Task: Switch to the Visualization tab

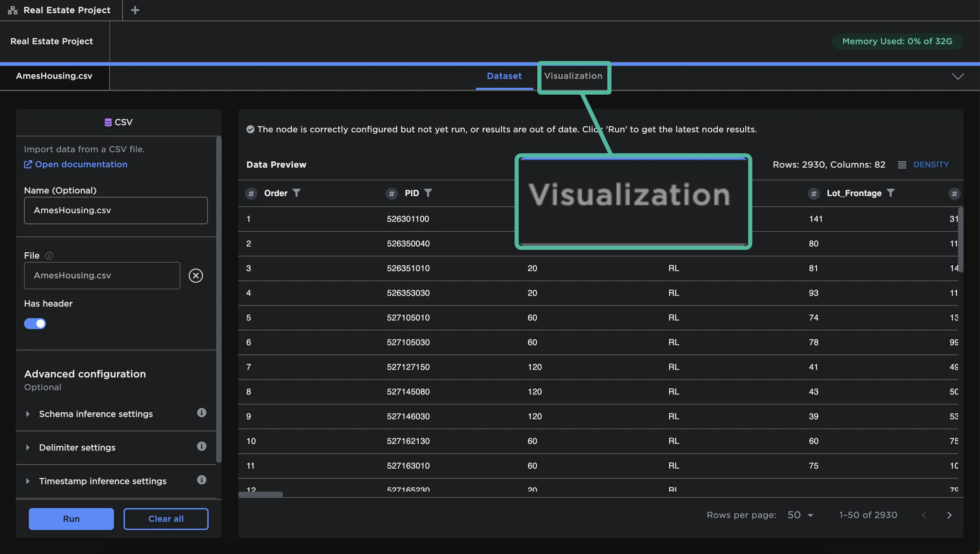Action: (573, 76)
